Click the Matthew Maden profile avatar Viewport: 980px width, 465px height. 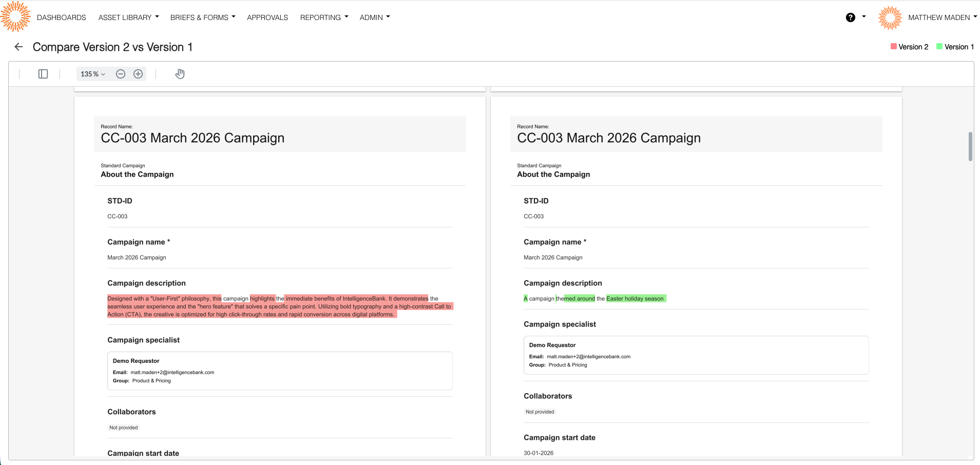click(890, 17)
